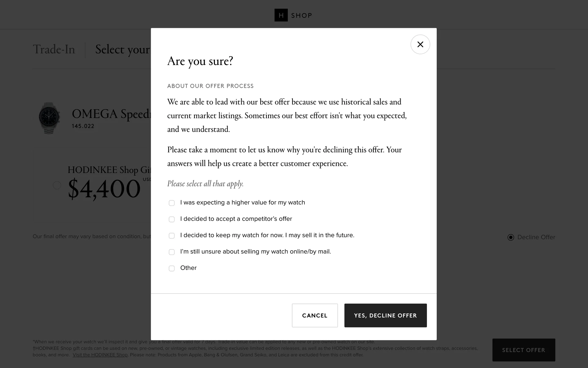The image size is (588, 368).
Task: Open the 'Visit the HODINKEE Shop' link
Action: coord(100,355)
